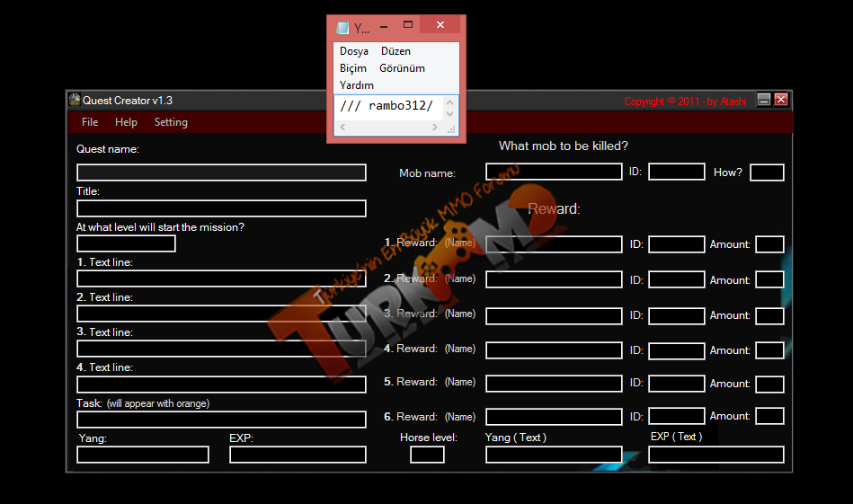Click the How? mob count field

click(x=767, y=172)
